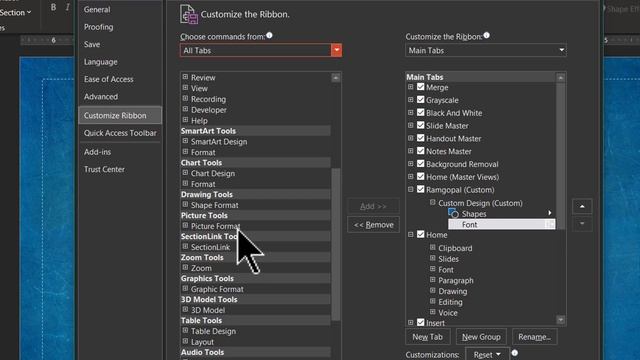Select the 3D Model item
The width and height of the screenshot is (640, 360).
point(208,310)
